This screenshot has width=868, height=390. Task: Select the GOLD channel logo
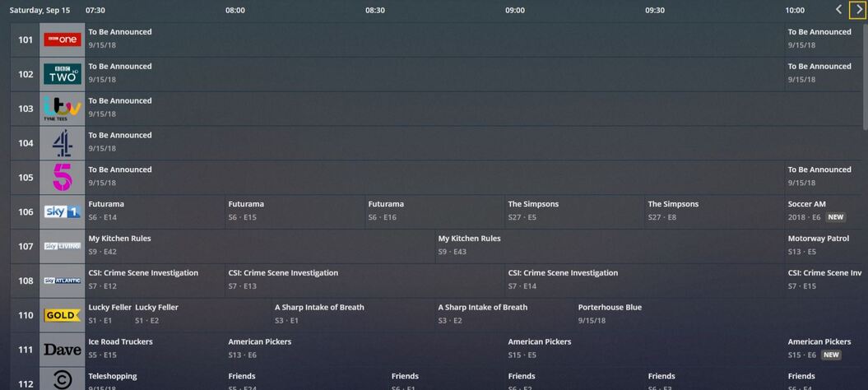pyautogui.click(x=63, y=315)
